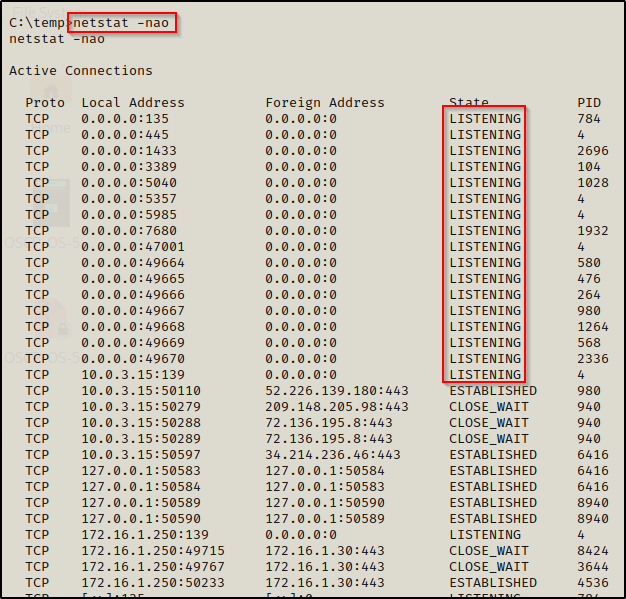Click ESTABLISHED state in the 10.0.3.15:50110 row
626x599 pixels.
pos(493,391)
